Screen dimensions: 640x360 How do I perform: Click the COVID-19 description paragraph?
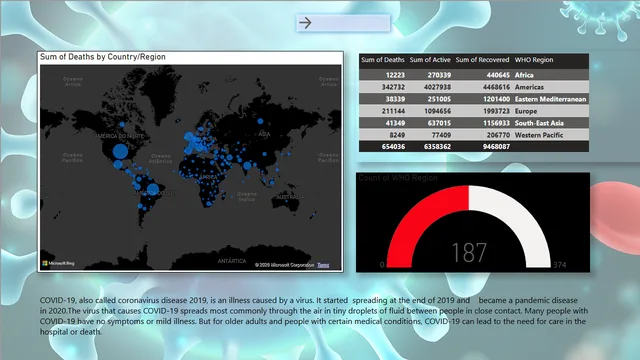[314, 316]
